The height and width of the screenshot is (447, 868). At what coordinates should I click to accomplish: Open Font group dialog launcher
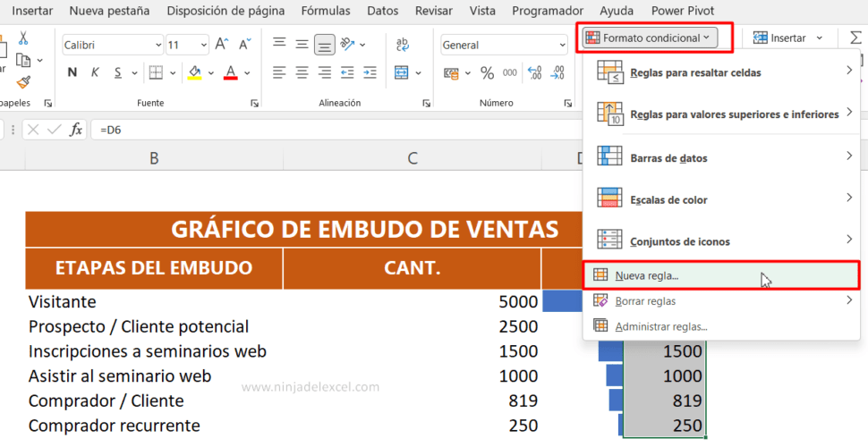pos(254,103)
